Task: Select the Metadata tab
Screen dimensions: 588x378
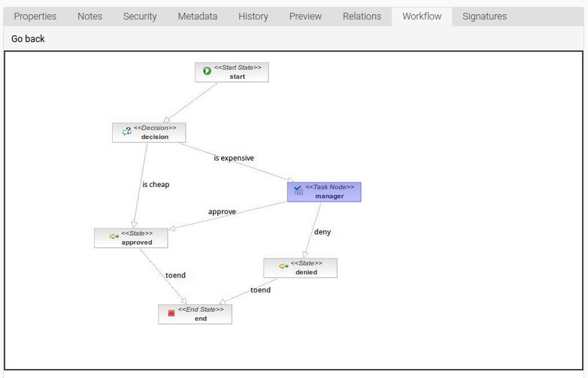Action: (198, 16)
